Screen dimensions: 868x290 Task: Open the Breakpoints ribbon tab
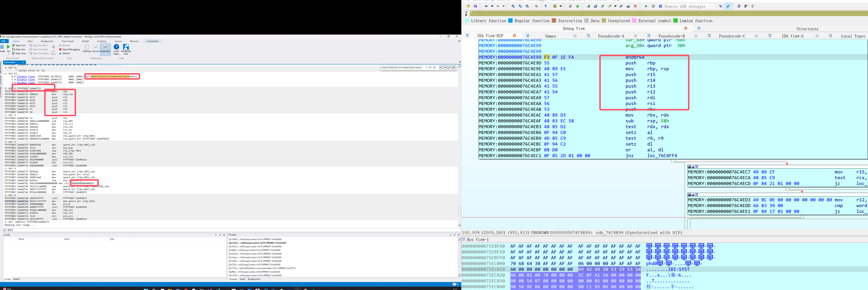pyautogui.click(x=47, y=41)
